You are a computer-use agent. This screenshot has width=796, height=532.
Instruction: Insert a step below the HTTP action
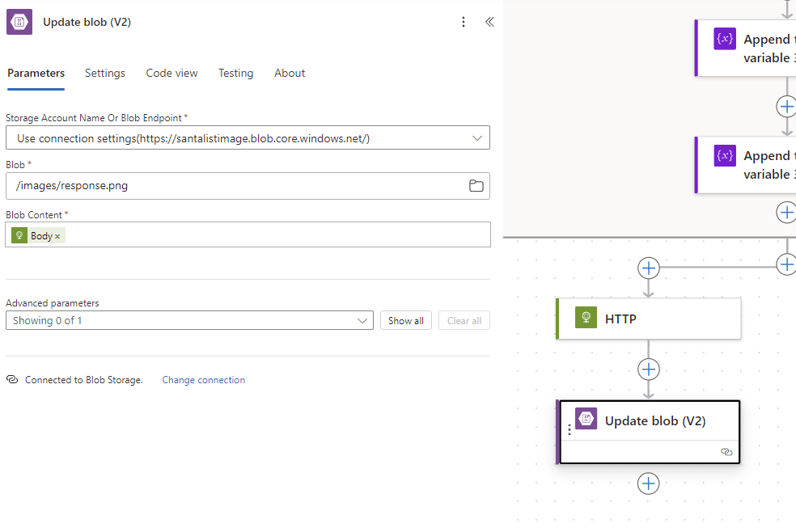648,369
